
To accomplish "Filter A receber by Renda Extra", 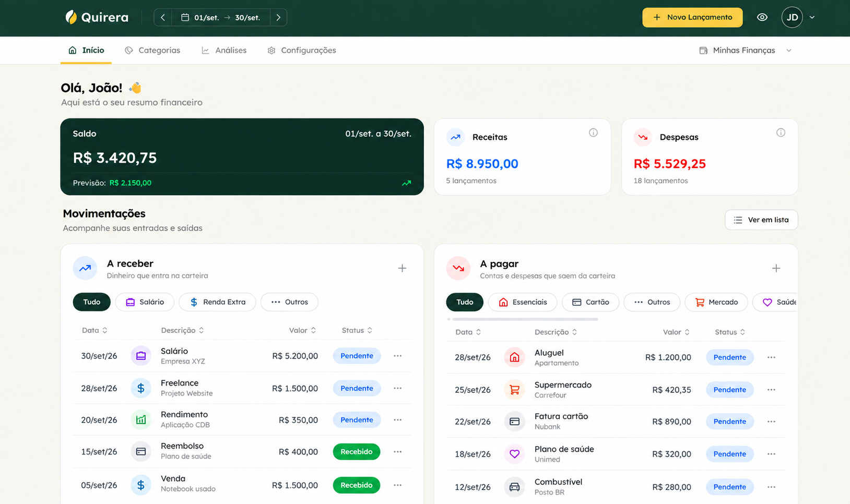I will tap(217, 302).
